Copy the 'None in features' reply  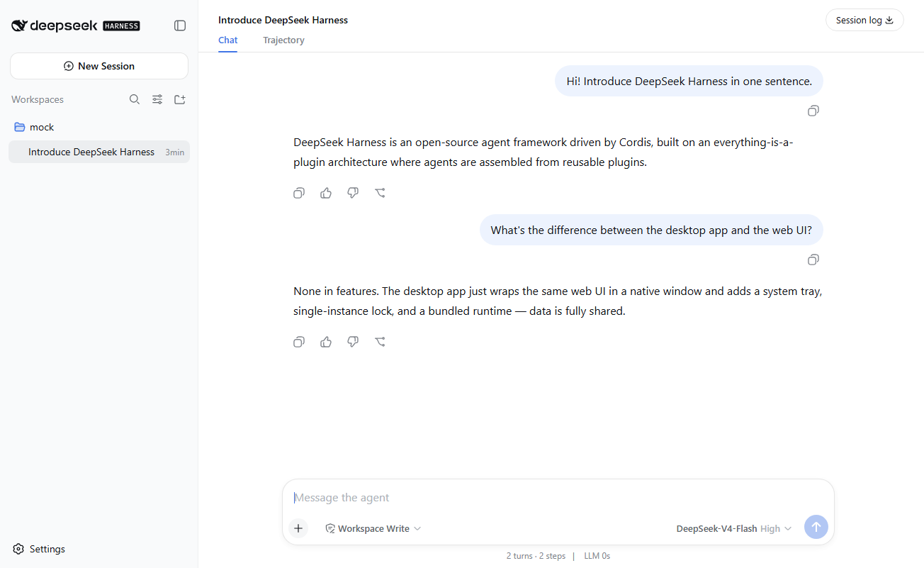pyautogui.click(x=299, y=342)
